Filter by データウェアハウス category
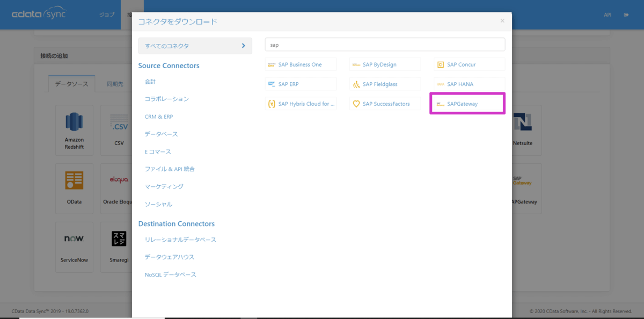Image resolution: width=644 pixels, height=319 pixels. [x=170, y=257]
